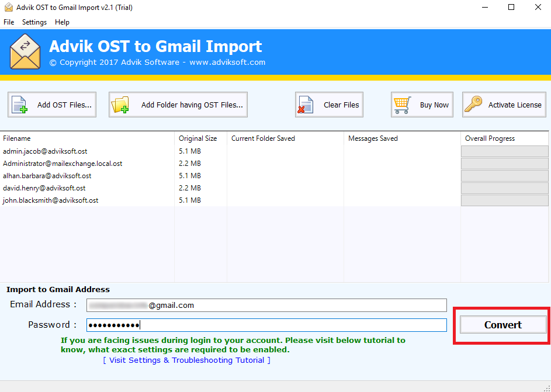The image size is (551, 392).
Task: Click the green login issues help text
Action: click(233, 345)
